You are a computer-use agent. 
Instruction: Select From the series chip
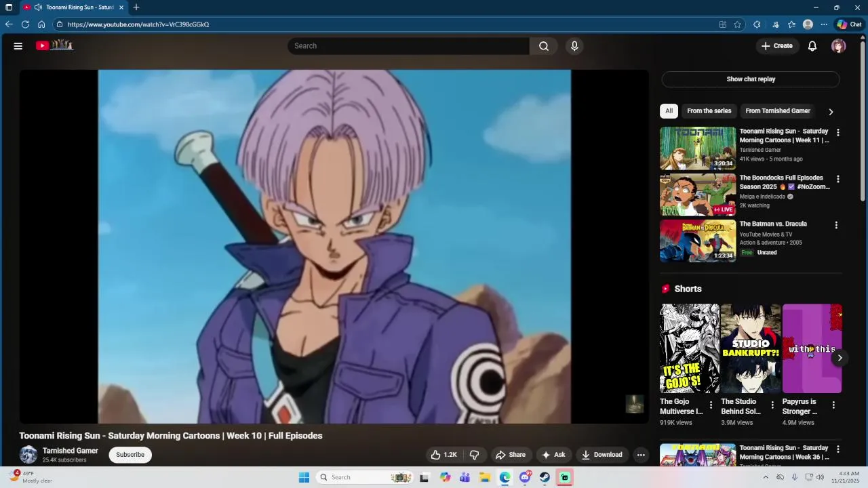709,111
